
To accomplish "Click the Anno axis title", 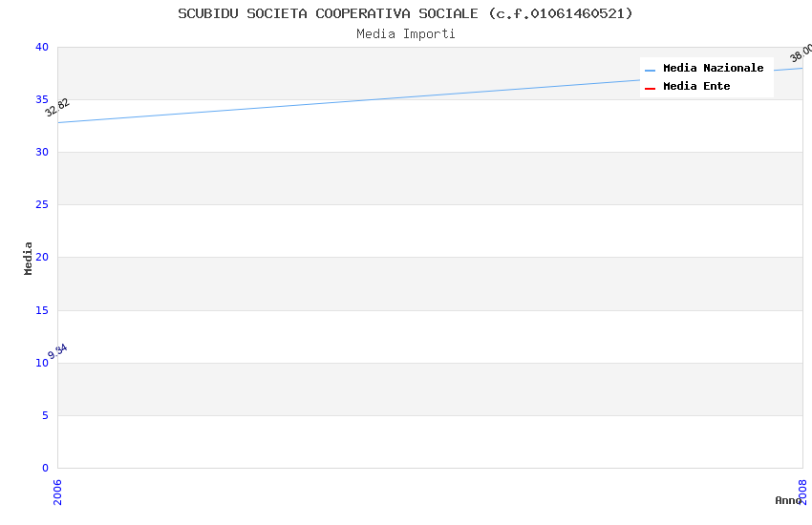I will click(788, 500).
